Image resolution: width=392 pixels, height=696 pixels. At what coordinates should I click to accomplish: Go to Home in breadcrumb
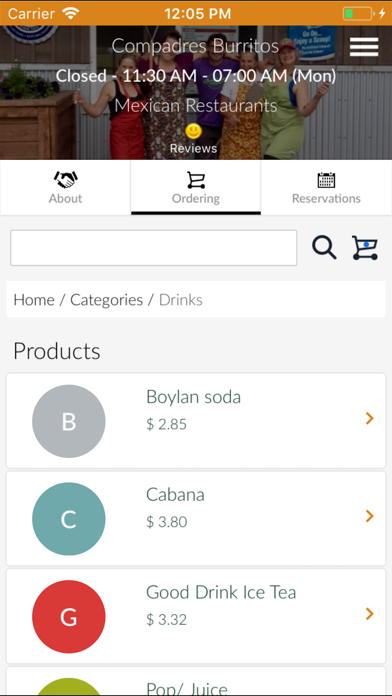click(34, 300)
